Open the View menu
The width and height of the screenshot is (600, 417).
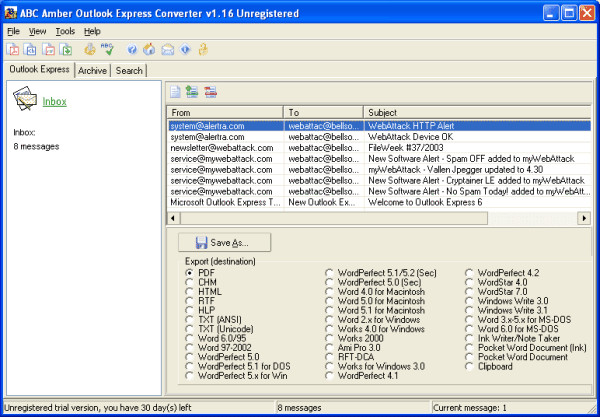click(38, 31)
